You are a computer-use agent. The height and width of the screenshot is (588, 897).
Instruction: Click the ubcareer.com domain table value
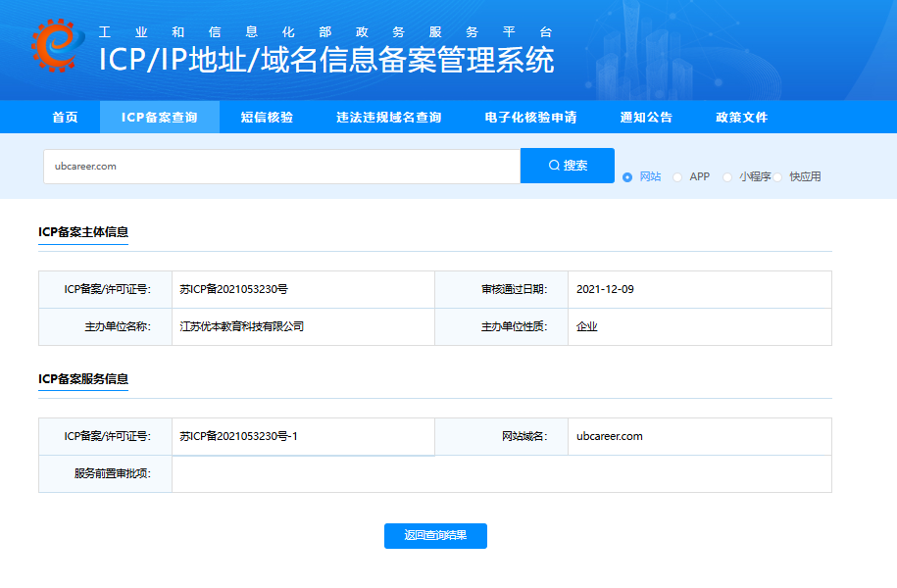coord(610,436)
